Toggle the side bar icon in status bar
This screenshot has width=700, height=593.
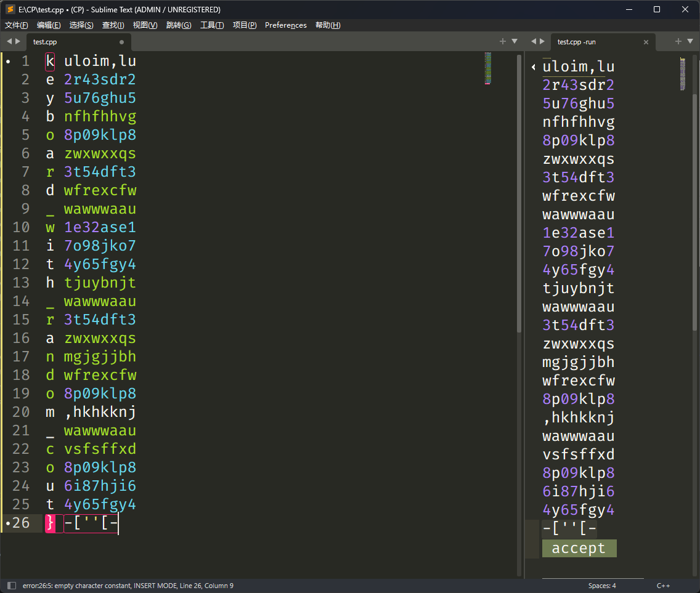click(12, 586)
